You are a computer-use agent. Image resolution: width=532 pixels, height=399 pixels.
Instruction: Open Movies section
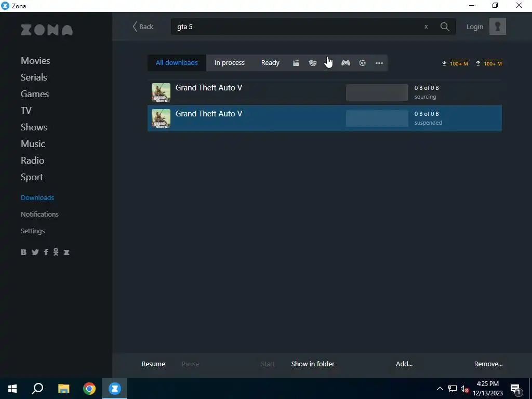tap(35, 60)
